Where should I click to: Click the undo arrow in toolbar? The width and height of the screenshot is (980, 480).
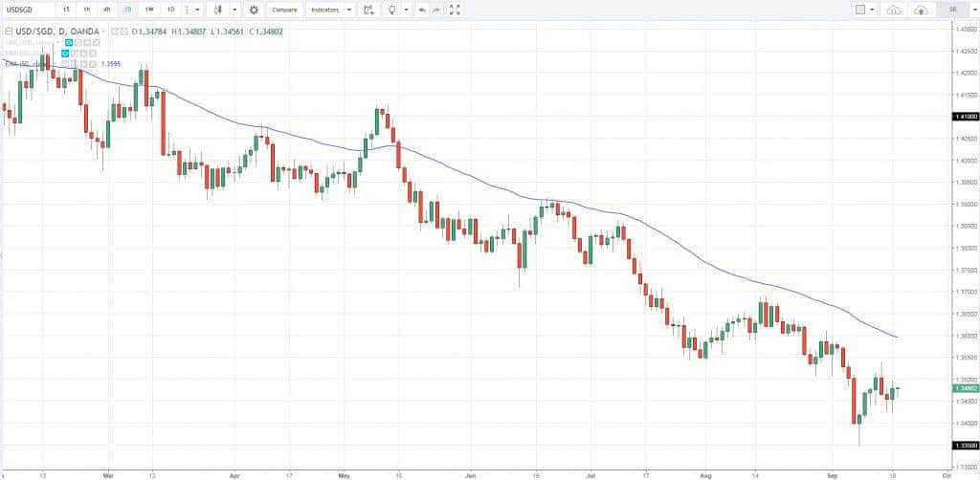422,10
